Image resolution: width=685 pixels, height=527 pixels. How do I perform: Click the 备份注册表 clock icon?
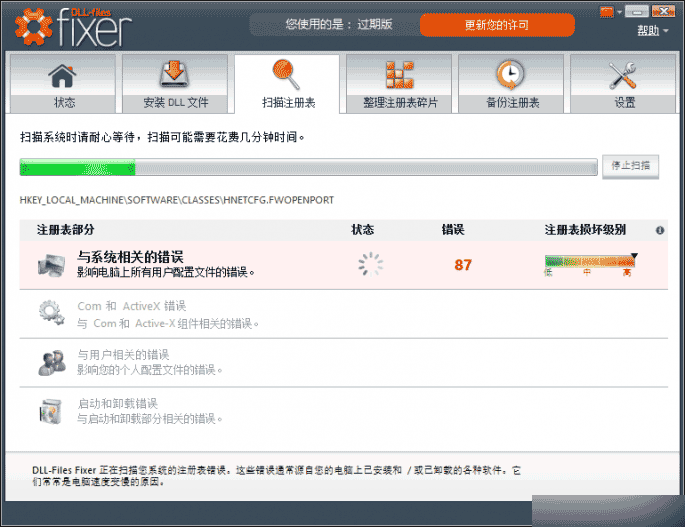pyautogui.click(x=511, y=76)
